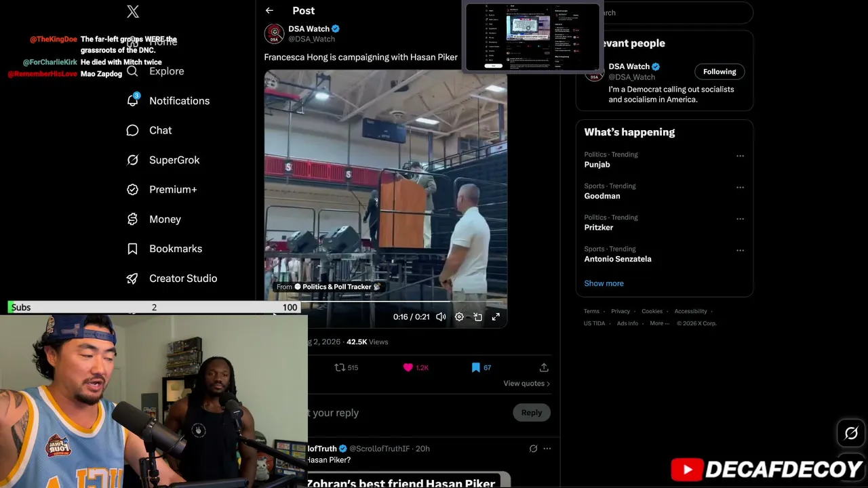Image resolution: width=868 pixels, height=488 pixels.
Task: Open the DSA Watch avatar on the post
Action: point(274,34)
